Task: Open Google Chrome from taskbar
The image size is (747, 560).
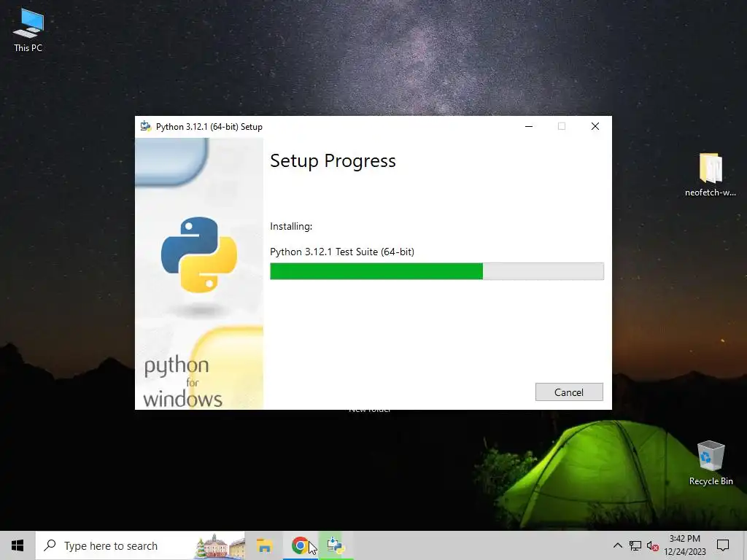Action: tap(300, 545)
